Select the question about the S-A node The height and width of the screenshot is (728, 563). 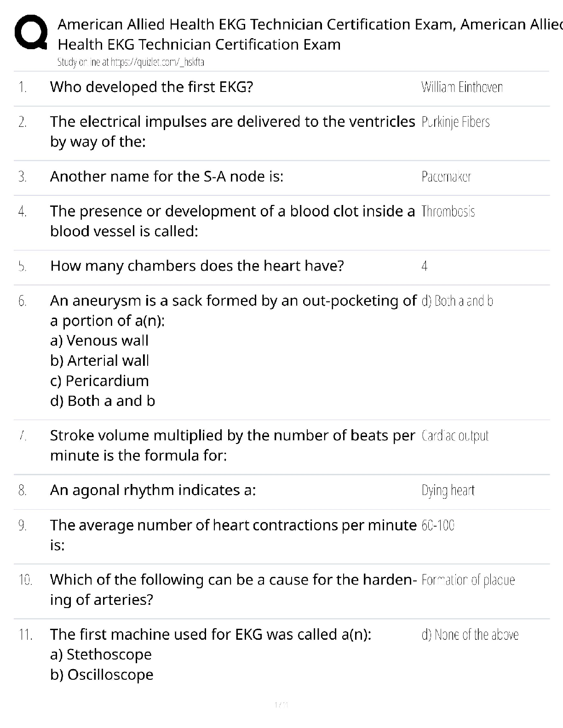coord(167,176)
